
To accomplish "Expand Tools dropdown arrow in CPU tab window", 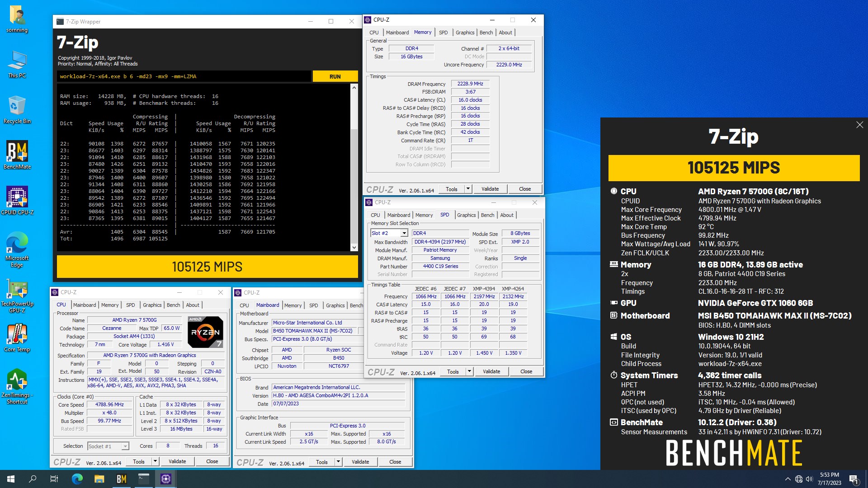I will tap(156, 461).
